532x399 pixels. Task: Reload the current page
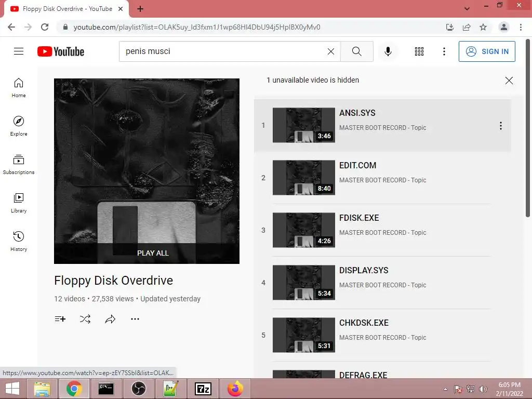tap(45, 27)
